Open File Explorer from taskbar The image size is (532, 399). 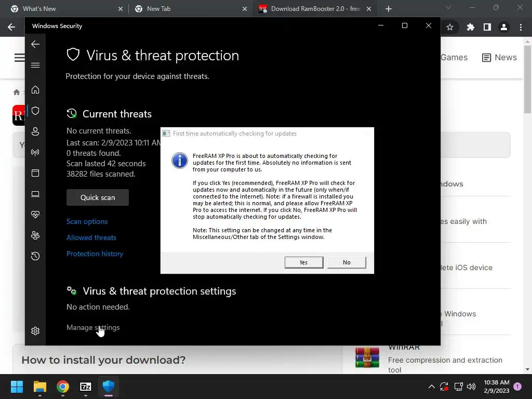(39, 387)
